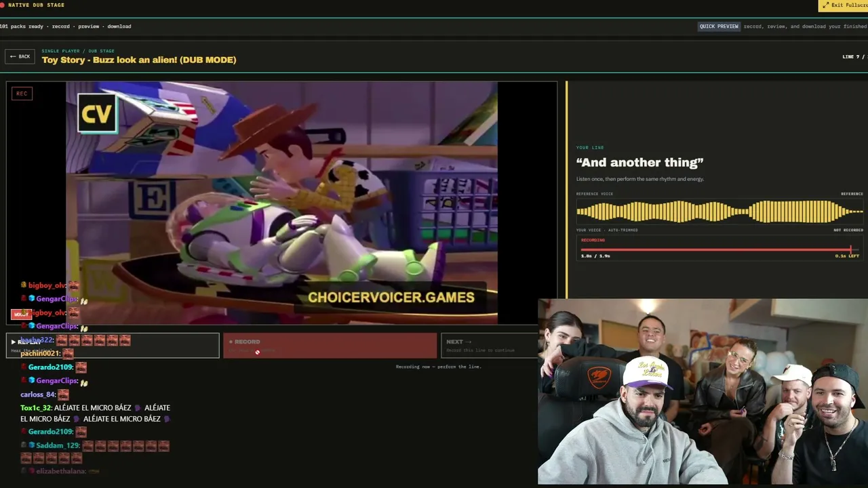868x488 pixels.
Task: Click the "And another thing" line text
Action: 639,162
